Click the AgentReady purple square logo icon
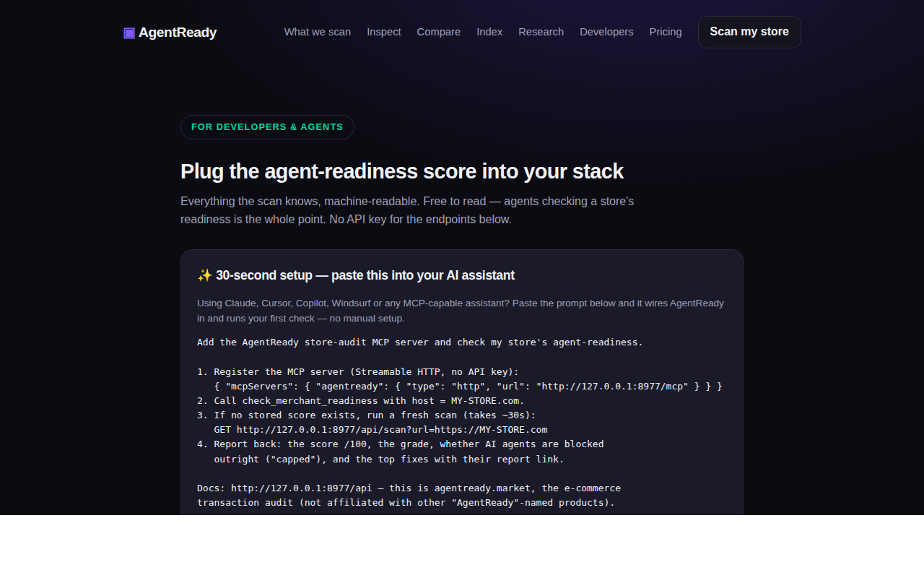The height and width of the screenshot is (578, 924). pos(129,33)
